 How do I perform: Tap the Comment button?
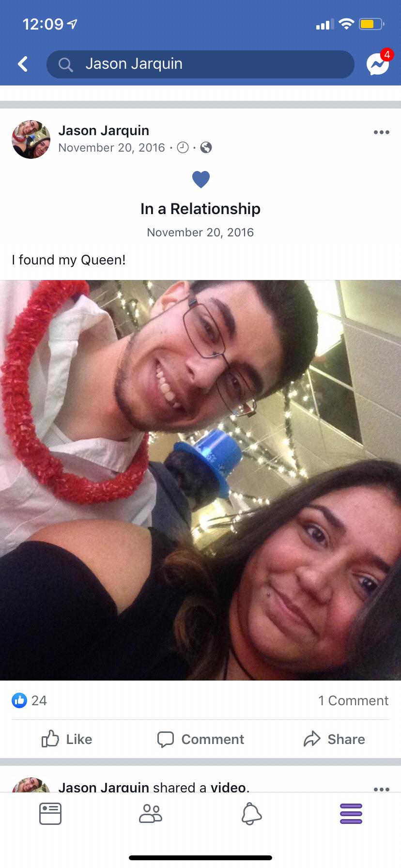coord(200,739)
